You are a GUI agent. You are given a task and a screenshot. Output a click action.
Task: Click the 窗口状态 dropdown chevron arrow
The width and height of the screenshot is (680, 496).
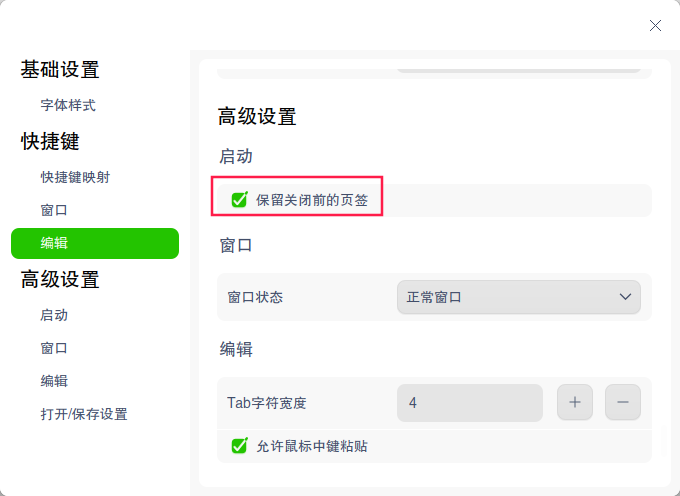click(626, 297)
